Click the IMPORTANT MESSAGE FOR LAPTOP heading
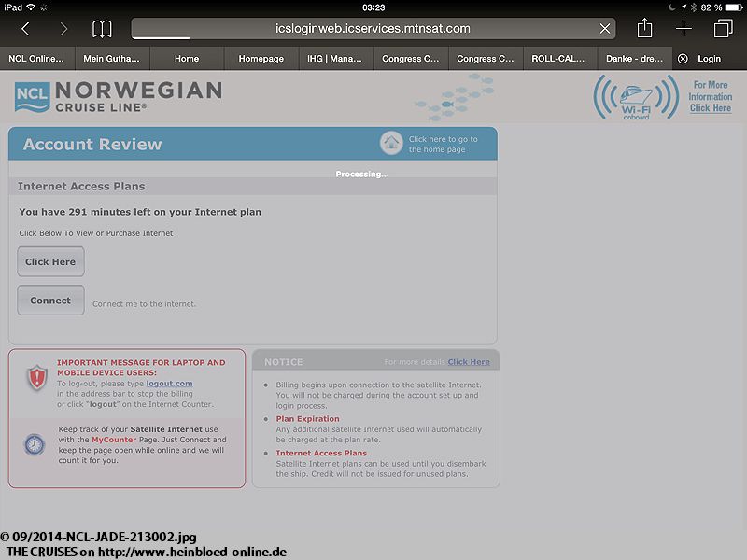The image size is (747, 560). (141, 367)
